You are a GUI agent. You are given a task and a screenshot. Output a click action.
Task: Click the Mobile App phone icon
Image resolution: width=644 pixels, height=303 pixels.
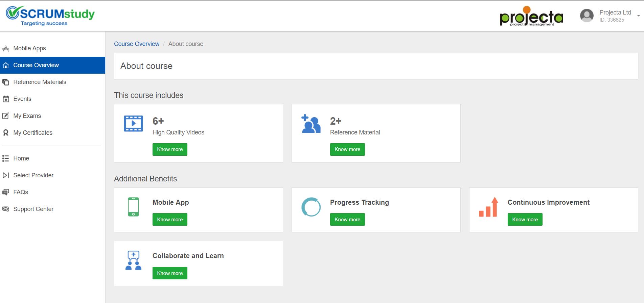pos(133,207)
